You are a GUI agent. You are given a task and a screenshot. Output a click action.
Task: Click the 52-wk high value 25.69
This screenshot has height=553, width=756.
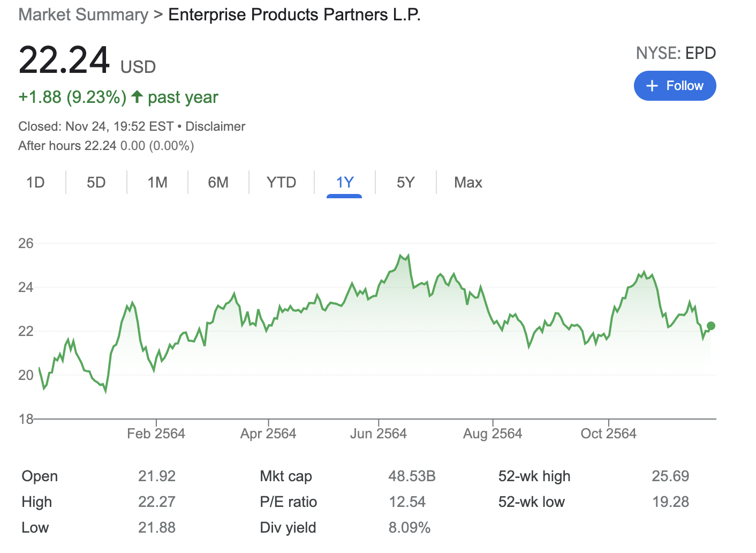(670, 476)
